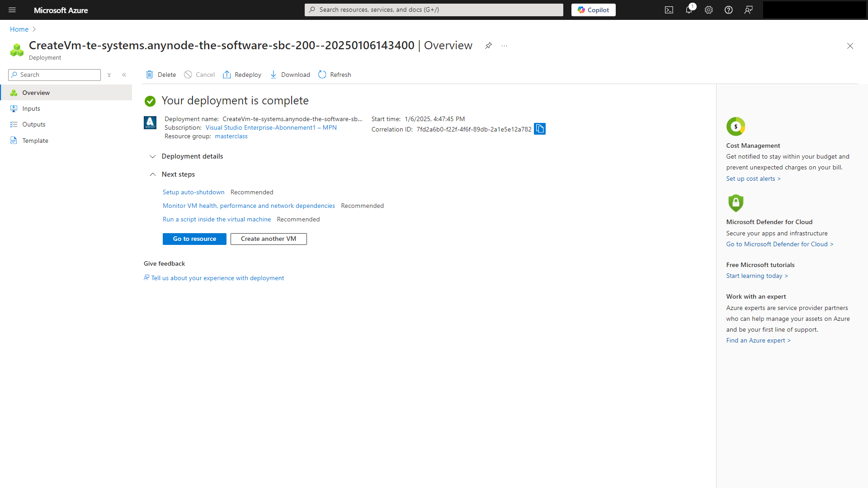Open the account profile area
Screen dimensions: 868x488
(x=814, y=10)
